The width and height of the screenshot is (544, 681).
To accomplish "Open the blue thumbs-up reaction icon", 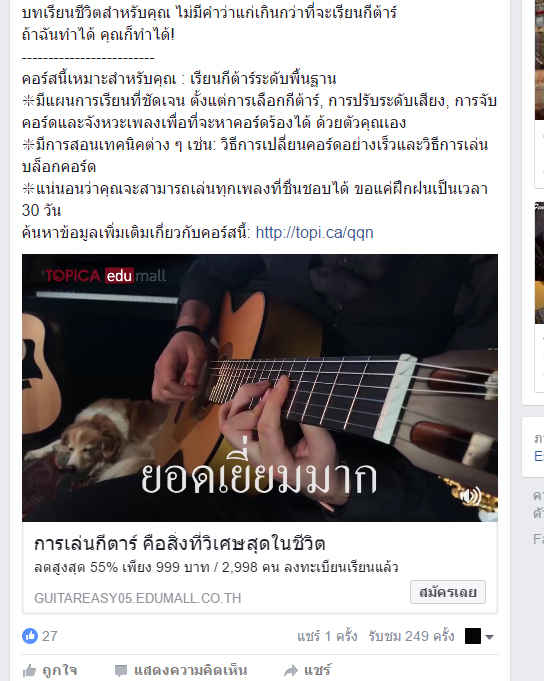I will pyautogui.click(x=30, y=636).
